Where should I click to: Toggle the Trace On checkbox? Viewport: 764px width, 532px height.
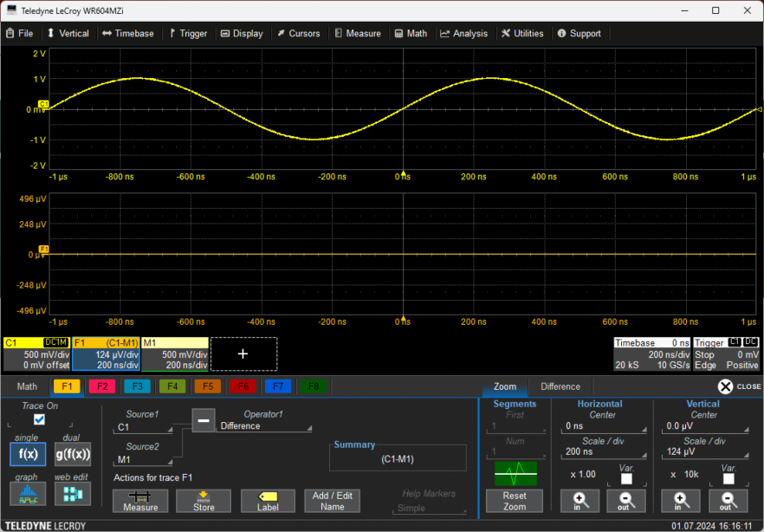click(x=39, y=420)
